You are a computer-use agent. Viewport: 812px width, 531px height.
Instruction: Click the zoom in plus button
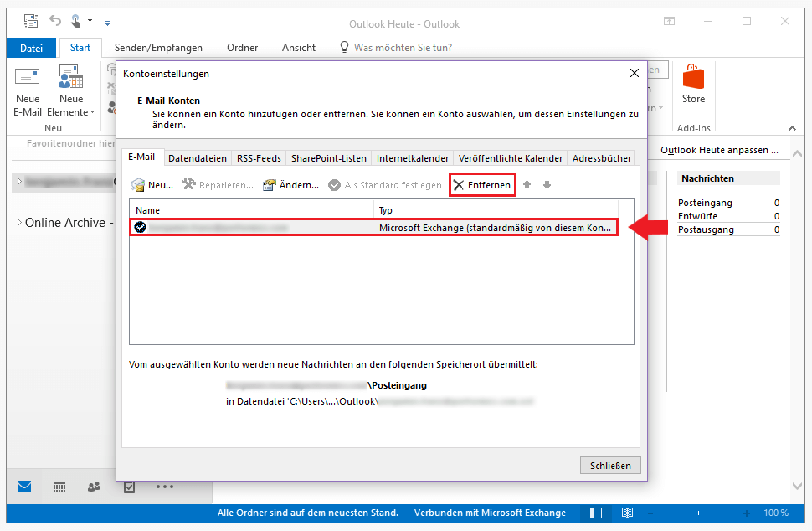(x=747, y=513)
